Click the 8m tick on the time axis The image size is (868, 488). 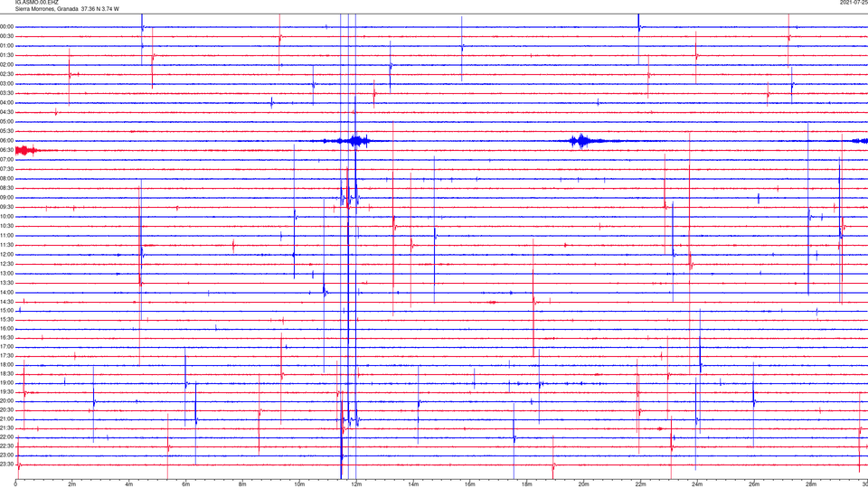[242, 484]
